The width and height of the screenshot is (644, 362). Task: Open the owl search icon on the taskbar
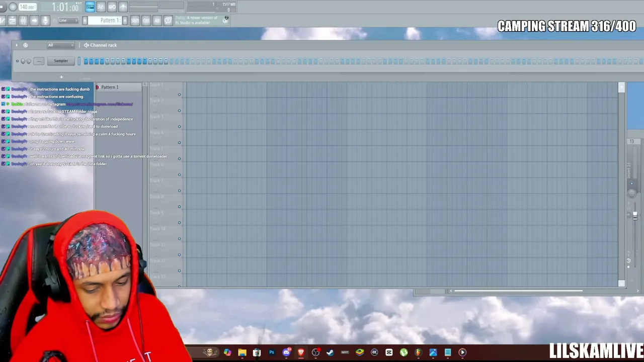[x=211, y=352]
